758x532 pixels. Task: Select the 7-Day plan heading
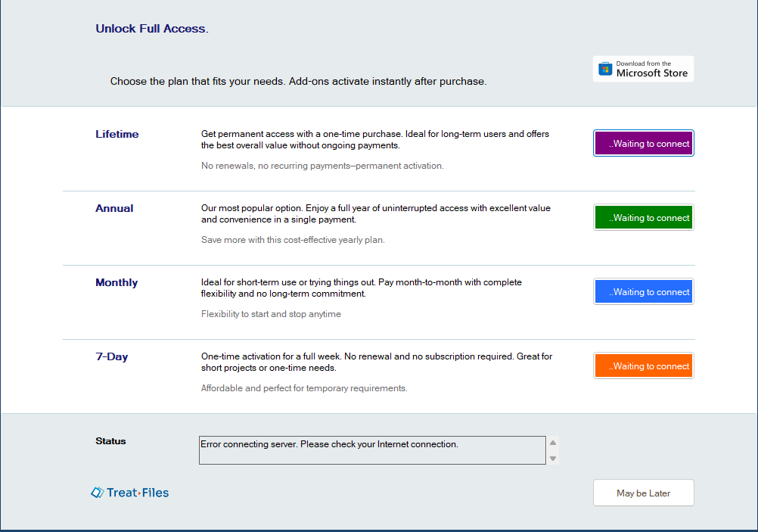[112, 357]
